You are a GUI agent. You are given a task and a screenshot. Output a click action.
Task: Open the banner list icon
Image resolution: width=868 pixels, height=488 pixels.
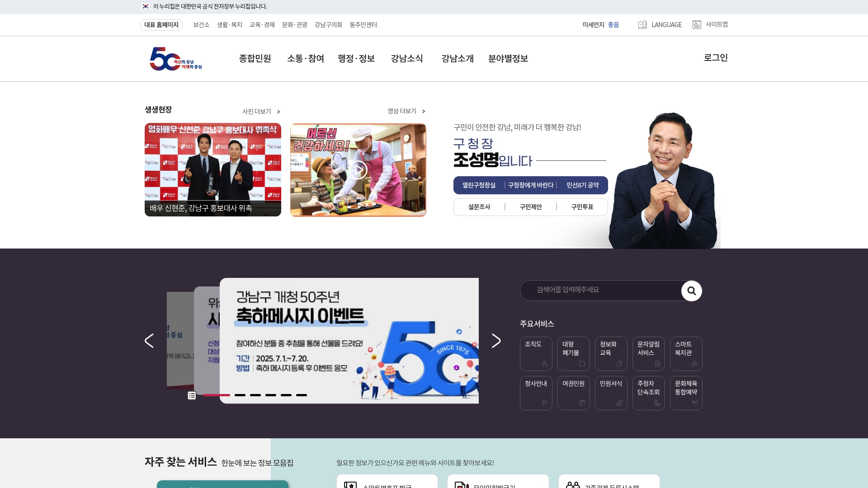click(x=192, y=395)
